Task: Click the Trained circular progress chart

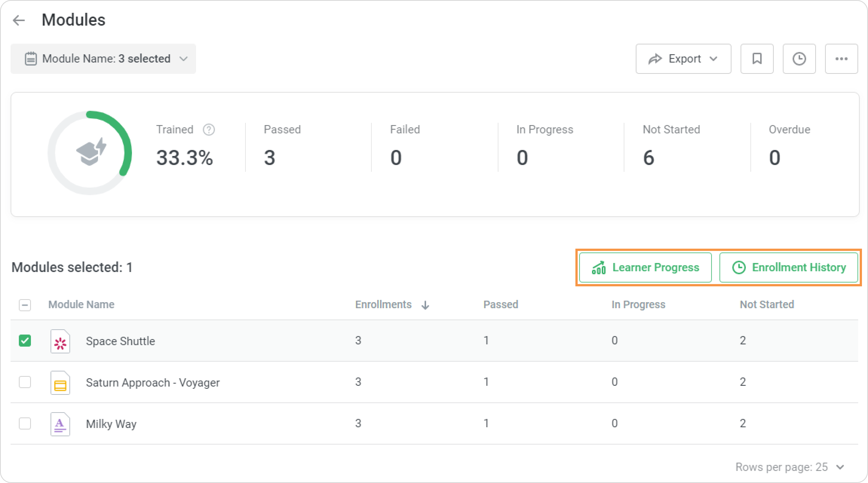Action: pos(90,153)
